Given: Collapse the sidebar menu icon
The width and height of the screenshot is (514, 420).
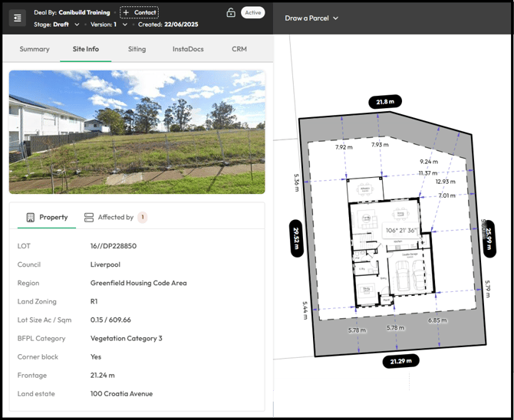Looking at the screenshot, I should 18,18.
